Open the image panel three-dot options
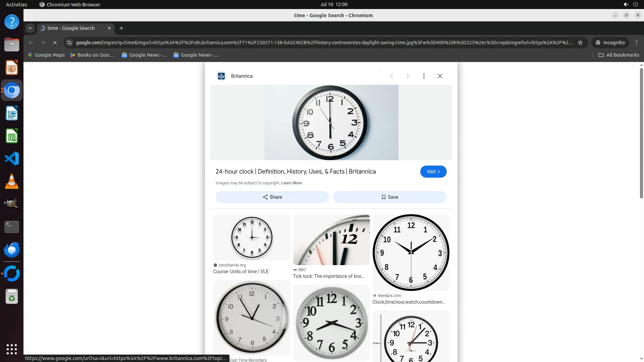Image resolution: width=644 pixels, height=362 pixels. tap(424, 76)
